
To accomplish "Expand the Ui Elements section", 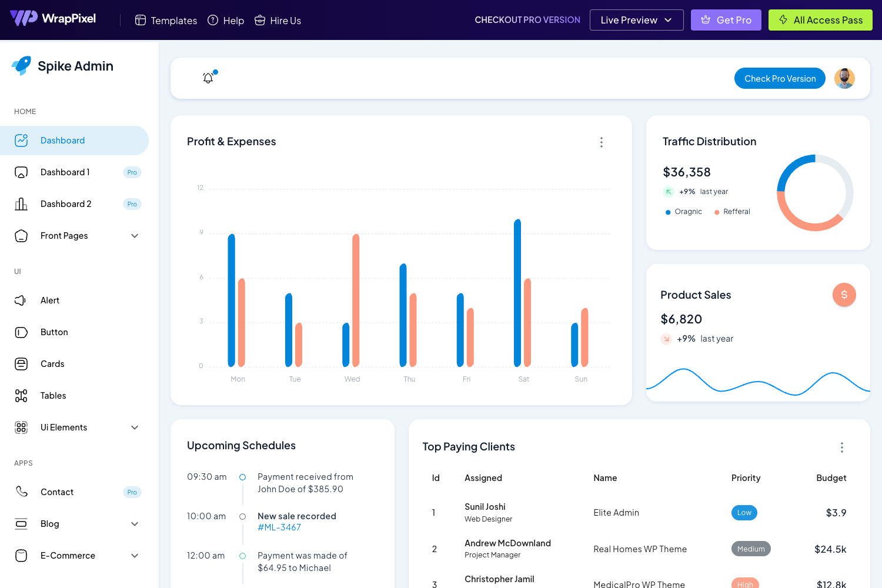I will point(135,427).
